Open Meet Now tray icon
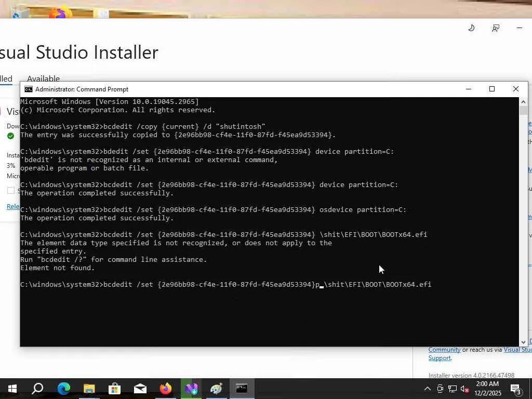The image size is (532, 399). pyautogui.click(x=440, y=389)
